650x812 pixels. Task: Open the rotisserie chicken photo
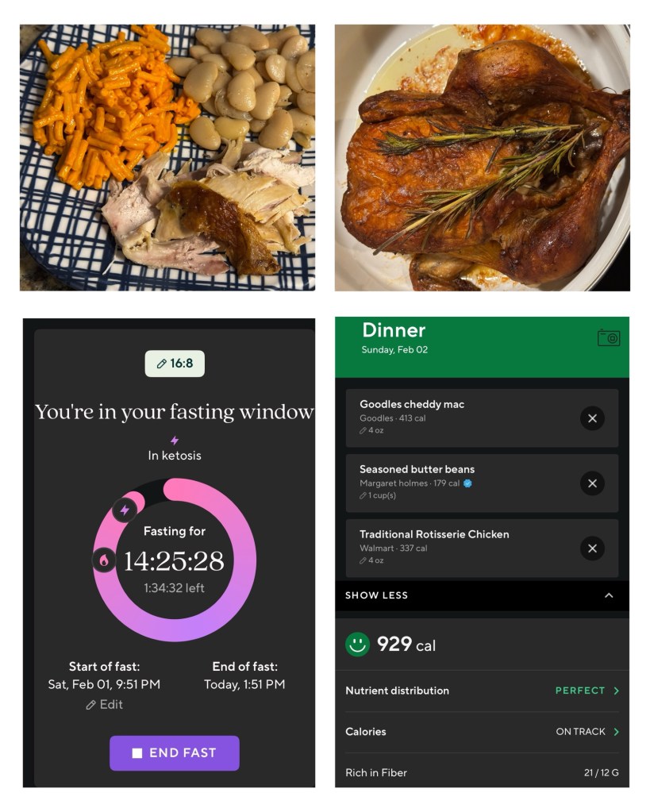pyautogui.click(x=482, y=157)
